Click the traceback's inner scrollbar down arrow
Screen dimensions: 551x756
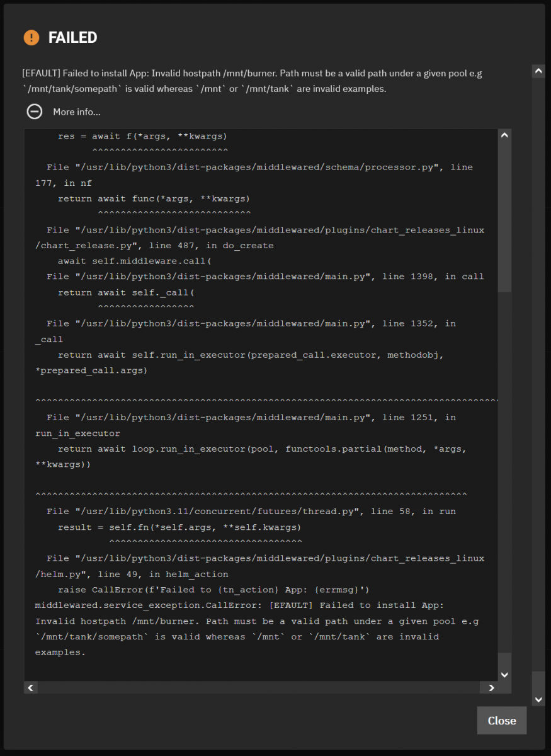pos(504,675)
